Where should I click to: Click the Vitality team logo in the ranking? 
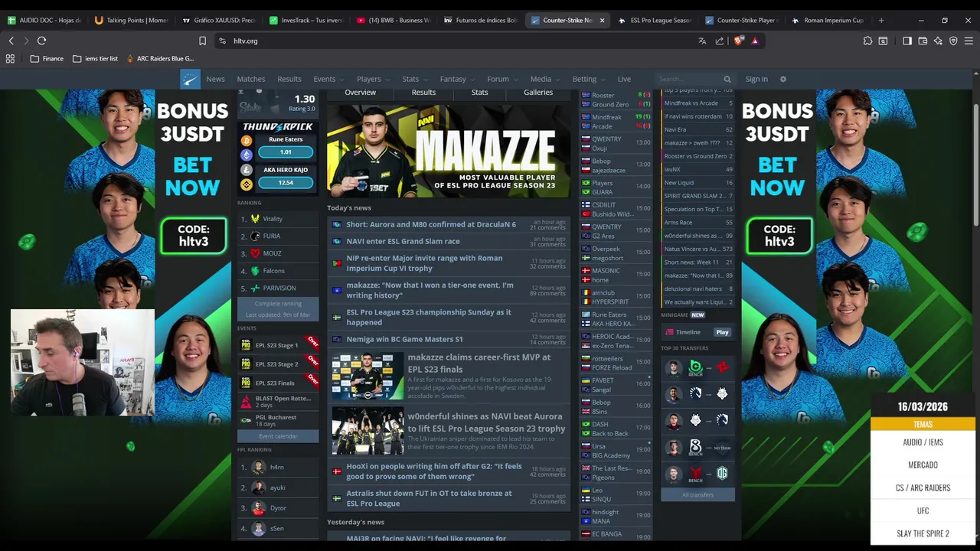(x=255, y=219)
